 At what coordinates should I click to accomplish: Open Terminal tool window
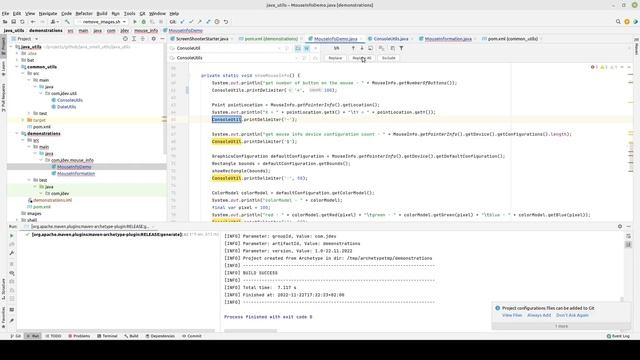pos(107,336)
